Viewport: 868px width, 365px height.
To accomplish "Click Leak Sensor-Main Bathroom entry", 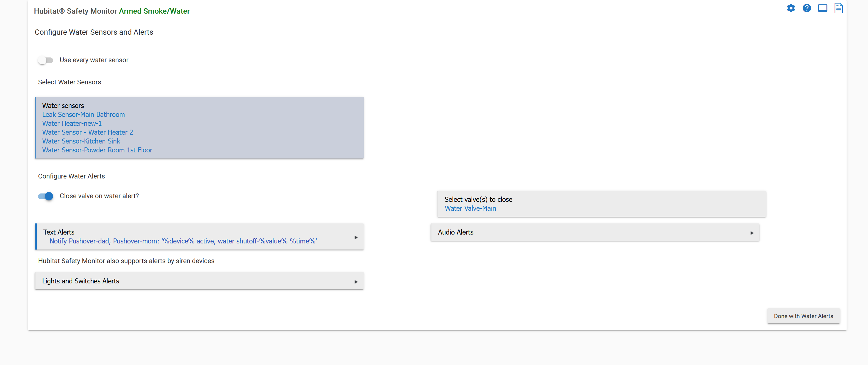I will coord(83,114).
